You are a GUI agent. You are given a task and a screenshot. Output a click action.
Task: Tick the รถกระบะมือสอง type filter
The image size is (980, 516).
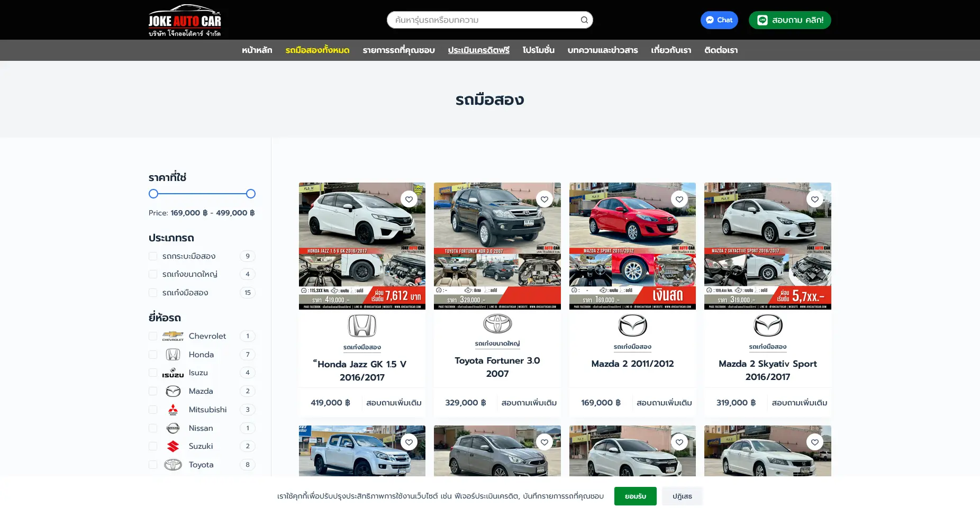(x=153, y=256)
